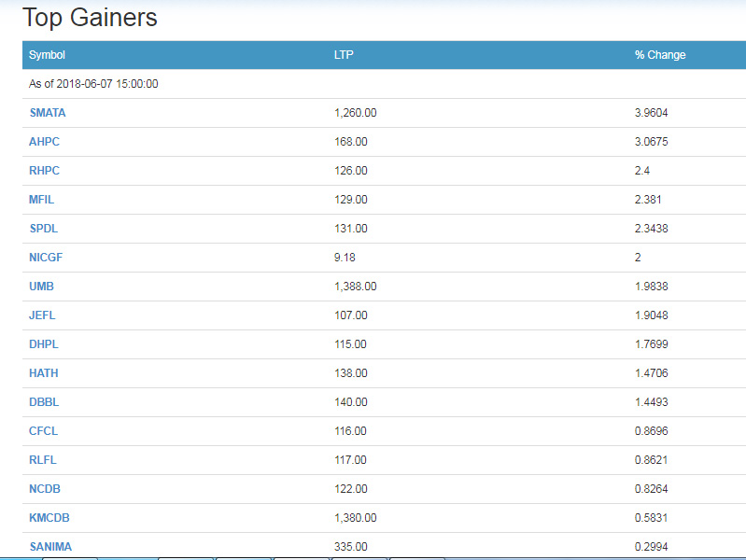Open the RLFL stock link
Image resolution: width=746 pixels, height=560 pixels.
(43, 460)
